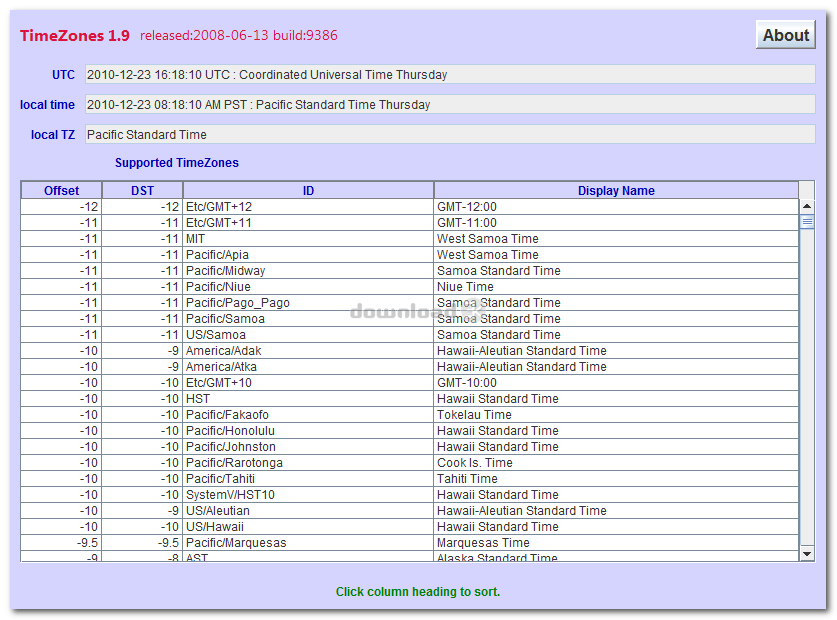Image resolution: width=837 pixels, height=620 pixels.
Task: Select the America/Adak ID cell
Action: [308, 351]
